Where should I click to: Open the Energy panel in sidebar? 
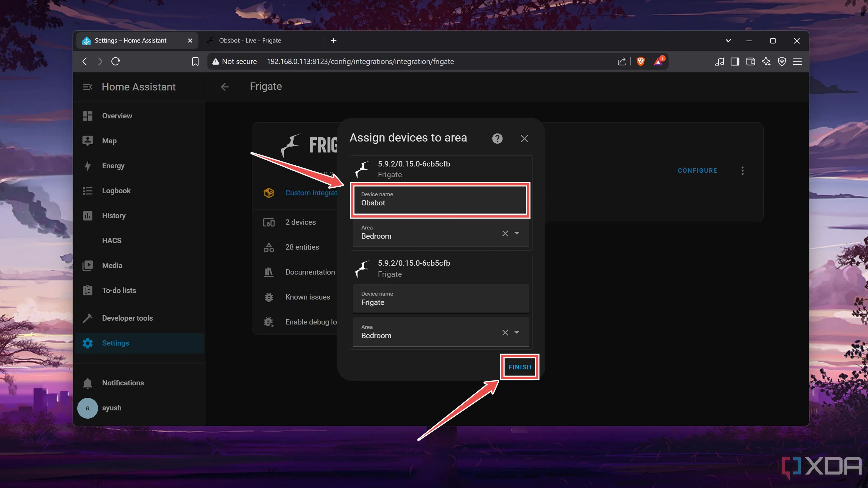point(113,166)
